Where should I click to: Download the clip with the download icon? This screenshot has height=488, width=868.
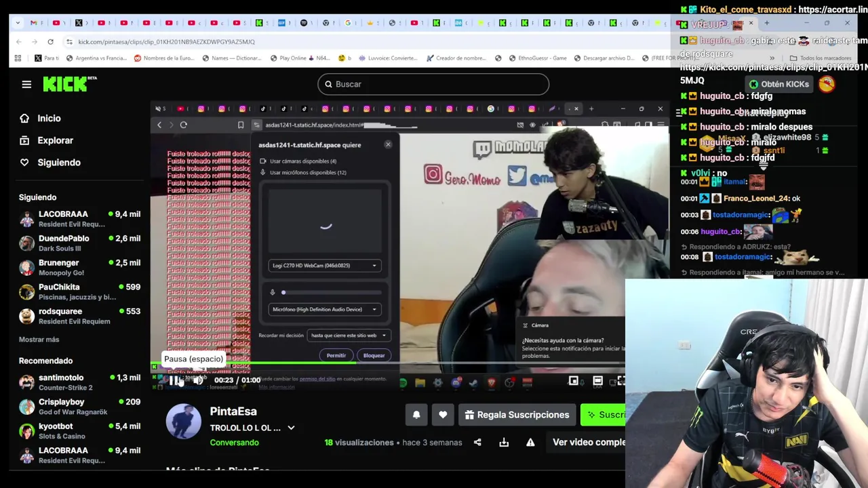pyautogui.click(x=504, y=443)
